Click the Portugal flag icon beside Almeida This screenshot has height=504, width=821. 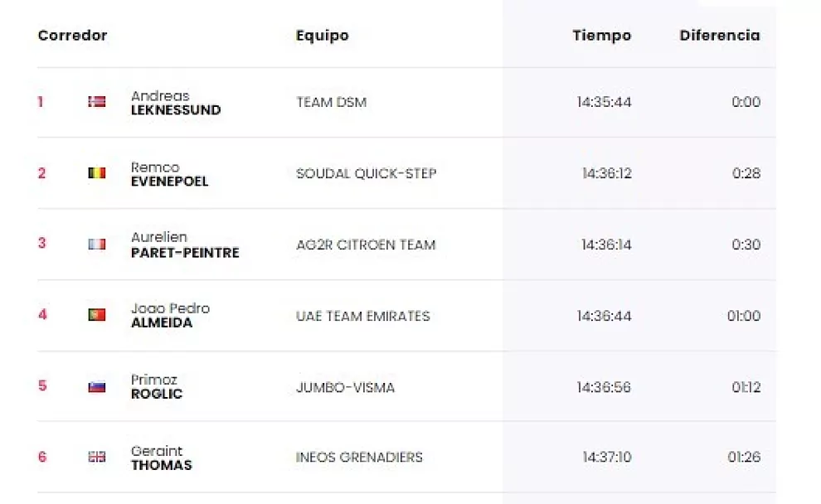click(x=97, y=315)
